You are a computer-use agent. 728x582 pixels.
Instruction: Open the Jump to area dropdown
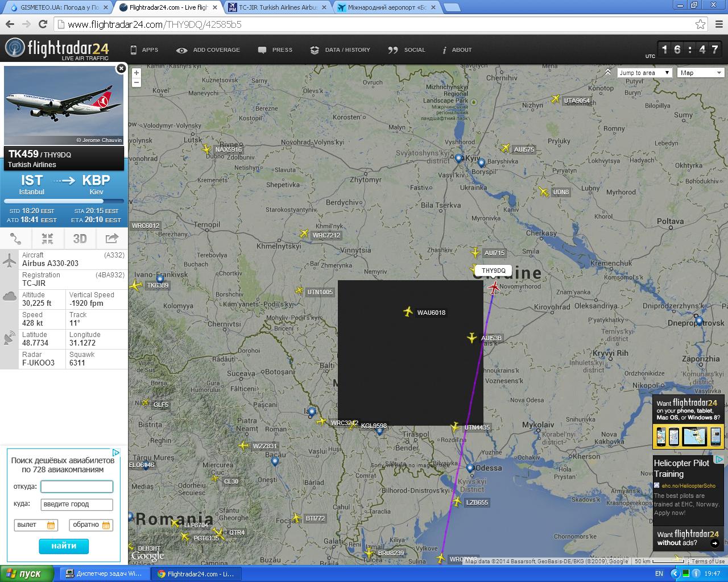[645, 73]
